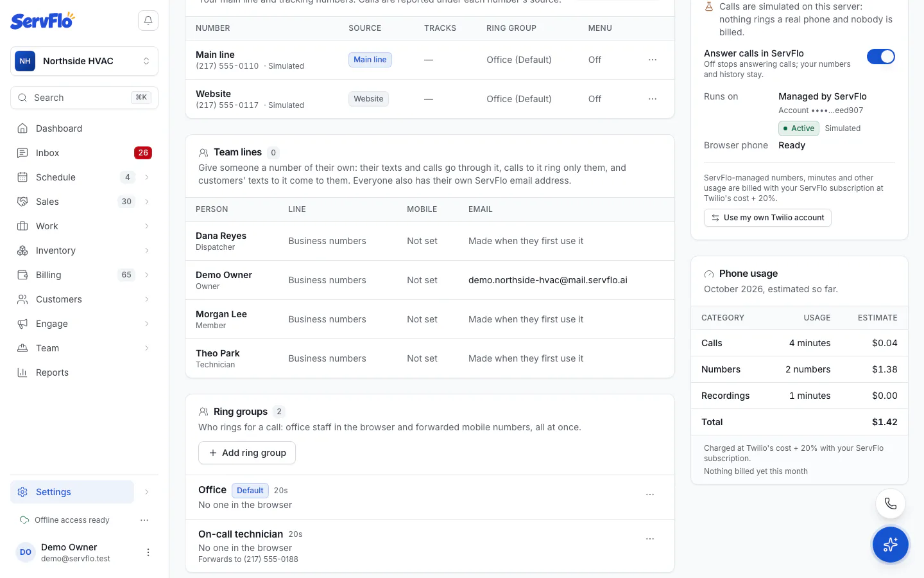Go to Customers in the sidebar

pos(59,299)
